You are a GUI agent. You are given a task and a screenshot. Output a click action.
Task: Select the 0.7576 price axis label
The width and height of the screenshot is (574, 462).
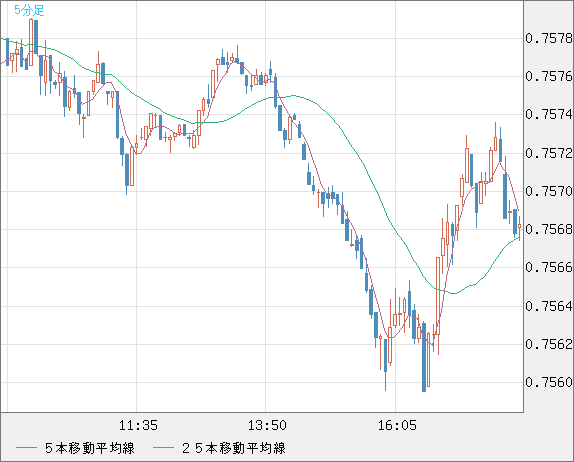click(x=549, y=76)
